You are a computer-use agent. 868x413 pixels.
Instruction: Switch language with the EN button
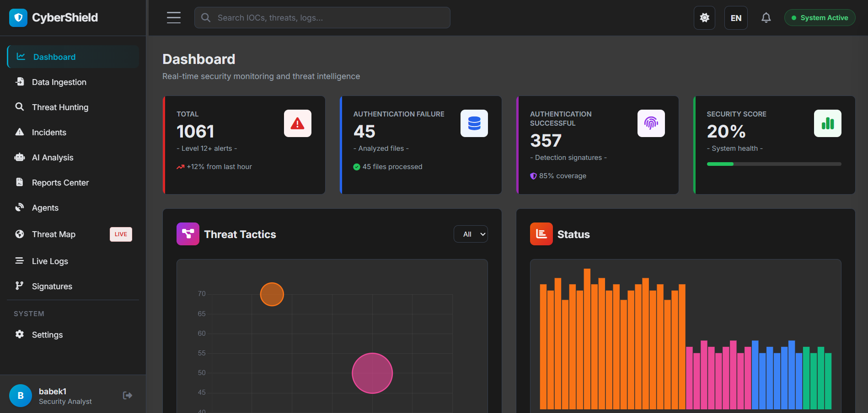736,18
